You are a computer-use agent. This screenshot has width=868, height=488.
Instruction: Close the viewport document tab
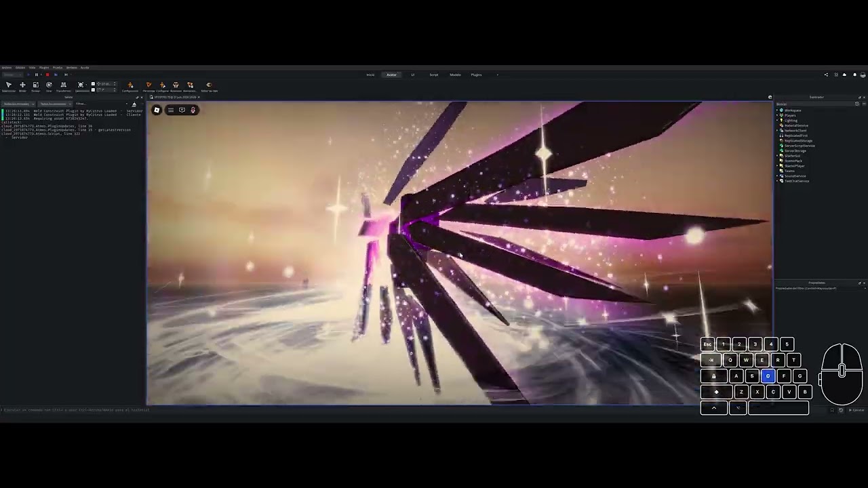point(199,97)
